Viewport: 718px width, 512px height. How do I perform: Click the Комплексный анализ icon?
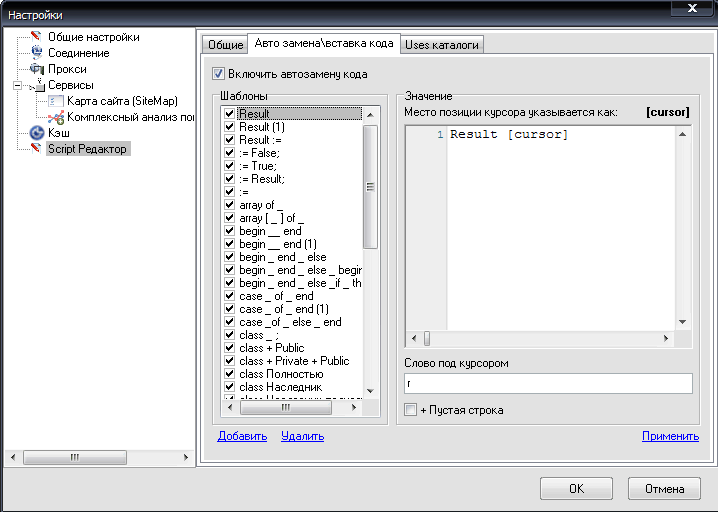point(56,117)
